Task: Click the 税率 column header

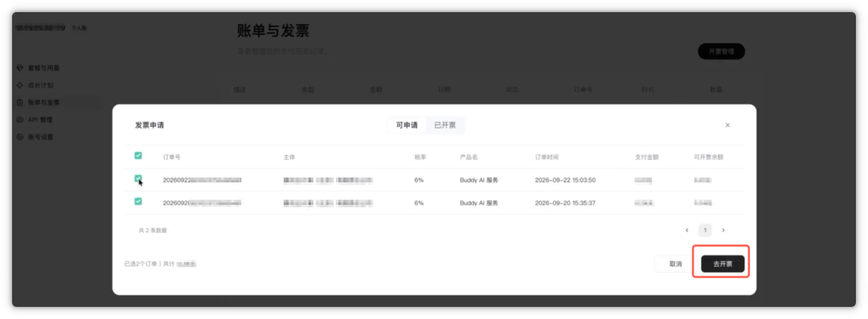Action: 420,157
